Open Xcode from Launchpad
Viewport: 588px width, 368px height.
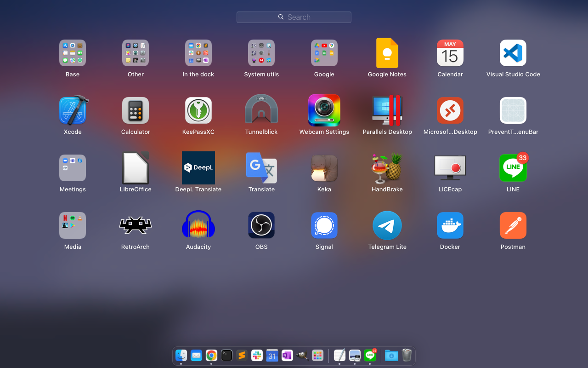coord(73,110)
